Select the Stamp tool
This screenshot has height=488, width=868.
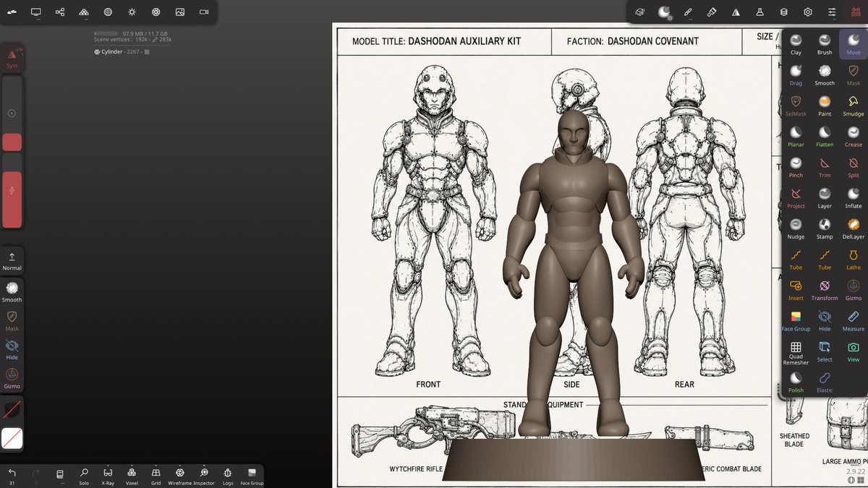tap(825, 229)
